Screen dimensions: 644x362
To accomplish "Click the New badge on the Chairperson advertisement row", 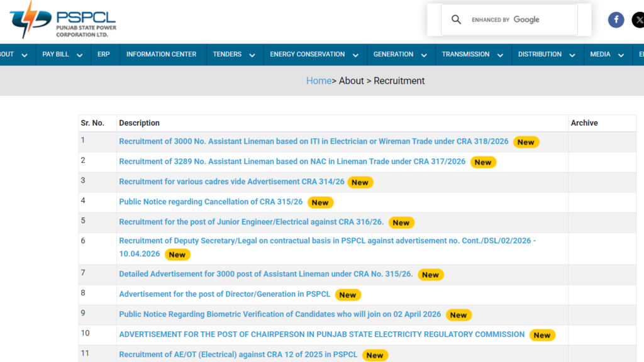I will point(542,335).
